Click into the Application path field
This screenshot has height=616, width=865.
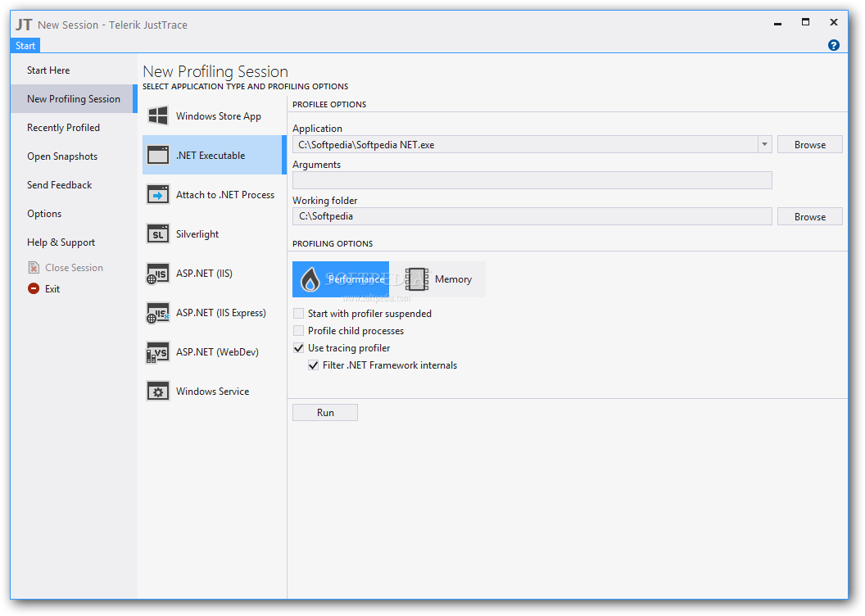(x=525, y=144)
